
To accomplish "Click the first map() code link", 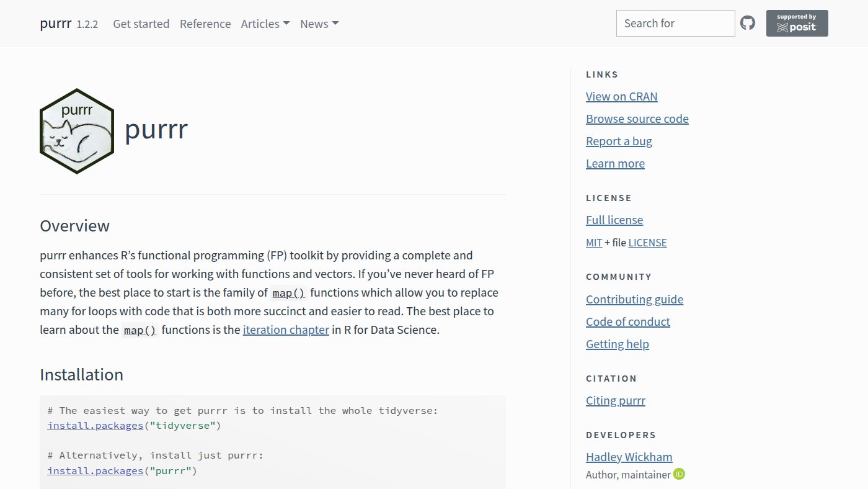I will tap(289, 293).
